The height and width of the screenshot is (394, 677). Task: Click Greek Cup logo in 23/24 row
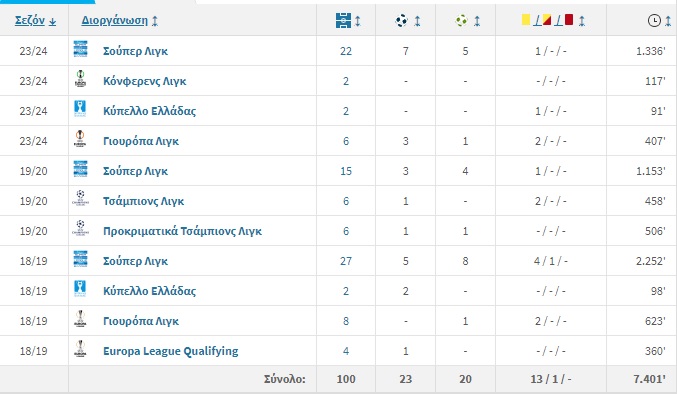point(80,109)
